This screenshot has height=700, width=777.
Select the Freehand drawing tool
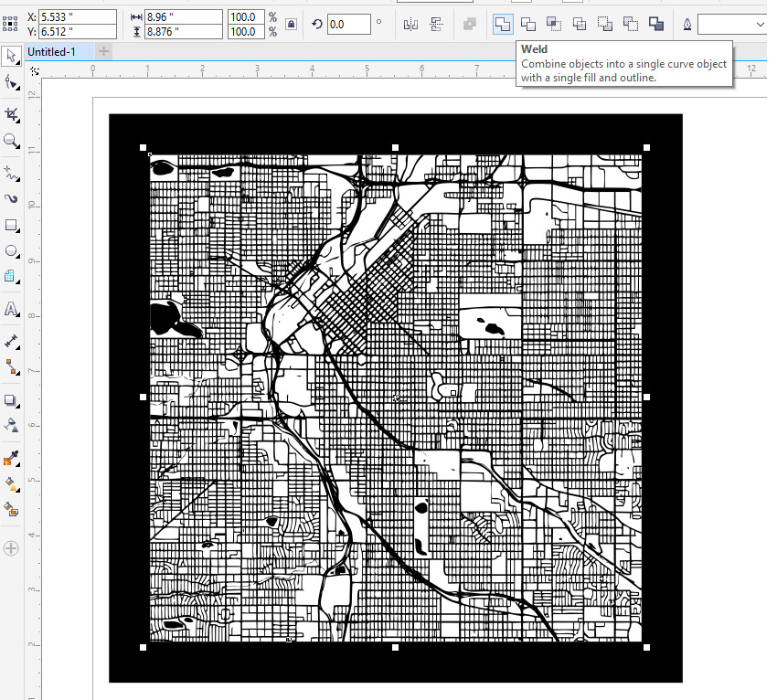pyautogui.click(x=12, y=174)
